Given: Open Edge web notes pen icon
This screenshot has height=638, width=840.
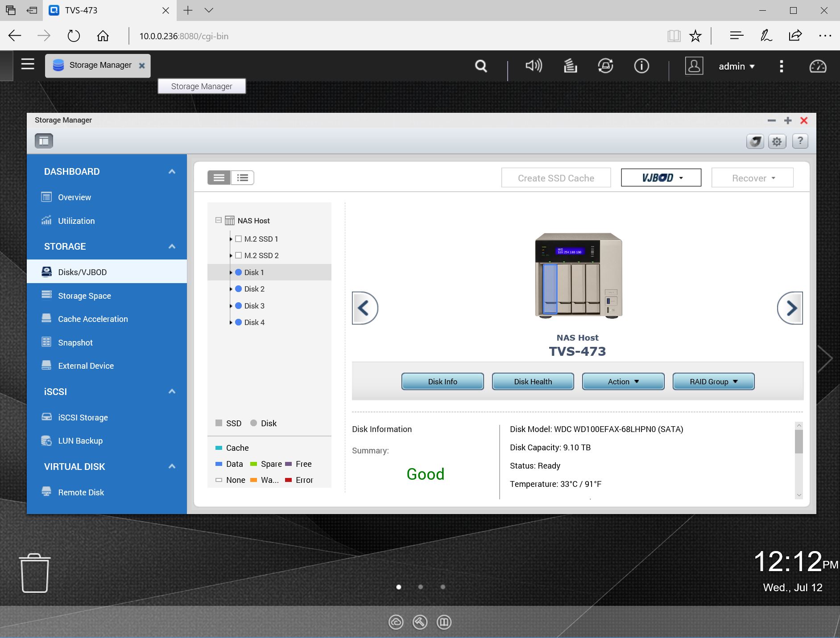Looking at the screenshot, I should click(766, 36).
